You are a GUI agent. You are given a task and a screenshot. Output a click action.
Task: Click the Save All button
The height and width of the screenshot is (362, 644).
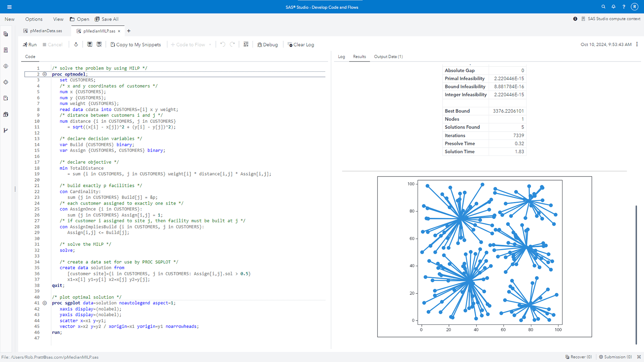(107, 19)
